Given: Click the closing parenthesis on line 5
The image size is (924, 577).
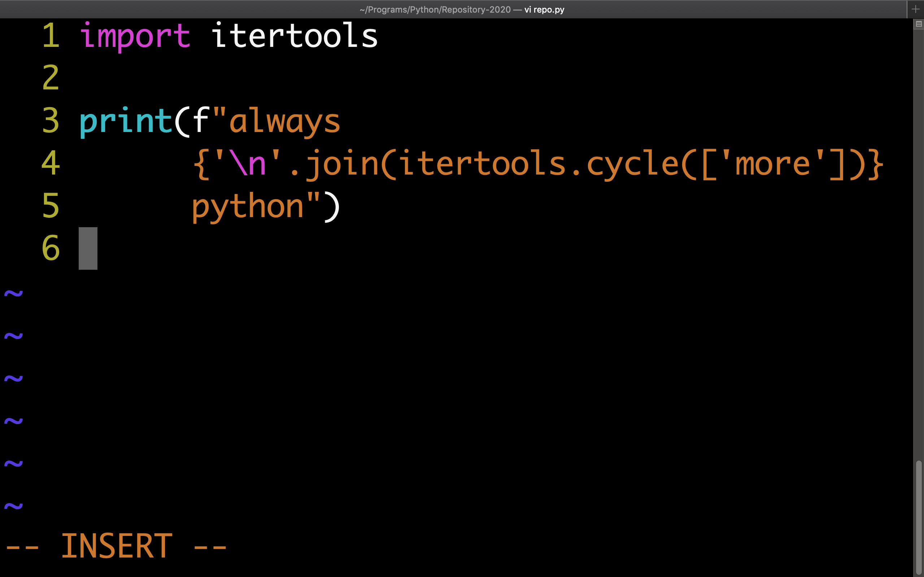Looking at the screenshot, I should (x=331, y=207).
